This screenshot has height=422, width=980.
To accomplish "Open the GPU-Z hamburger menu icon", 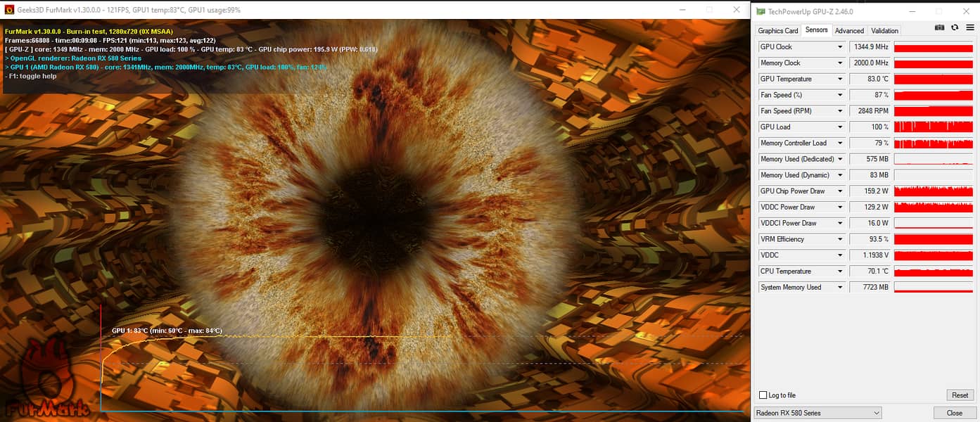I will (969, 27).
